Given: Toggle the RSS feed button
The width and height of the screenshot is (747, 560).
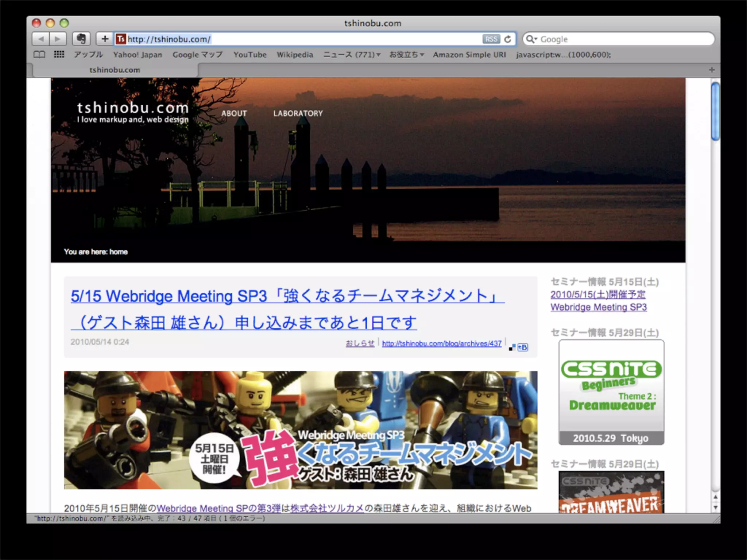Looking at the screenshot, I should click(491, 39).
